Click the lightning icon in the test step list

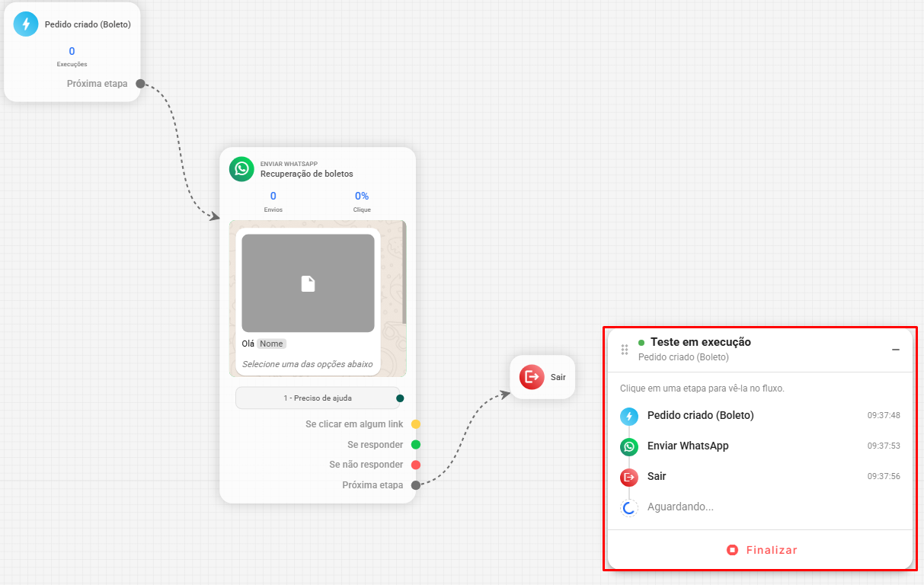[x=629, y=416]
